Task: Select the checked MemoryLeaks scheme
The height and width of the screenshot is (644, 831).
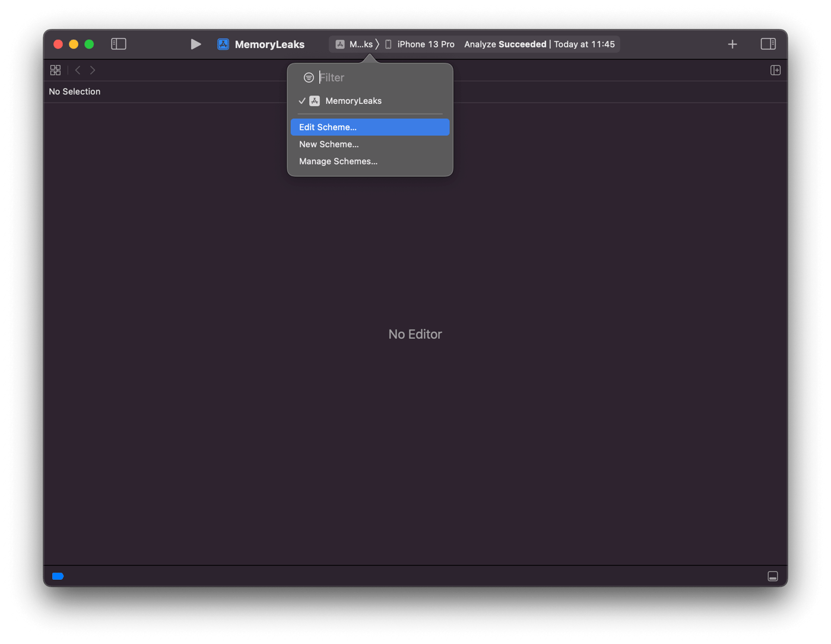Action: point(353,100)
